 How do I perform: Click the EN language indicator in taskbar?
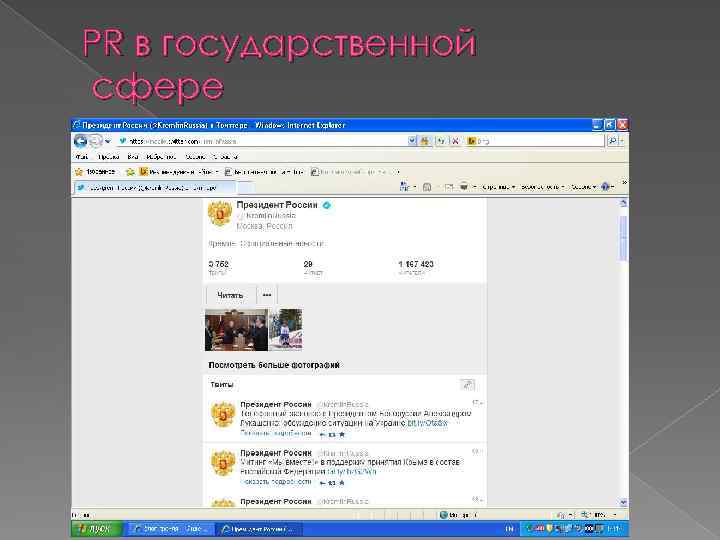509,529
